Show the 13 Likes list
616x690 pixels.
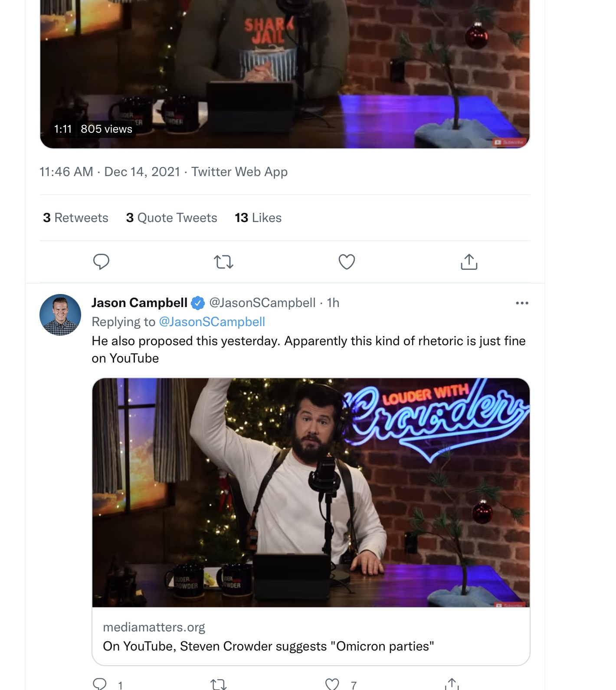(258, 218)
